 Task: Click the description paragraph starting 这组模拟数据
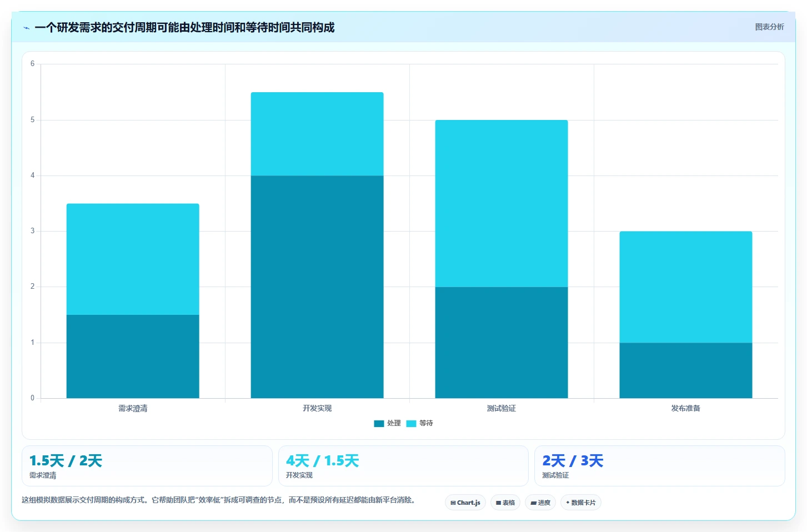tap(219, 500)
